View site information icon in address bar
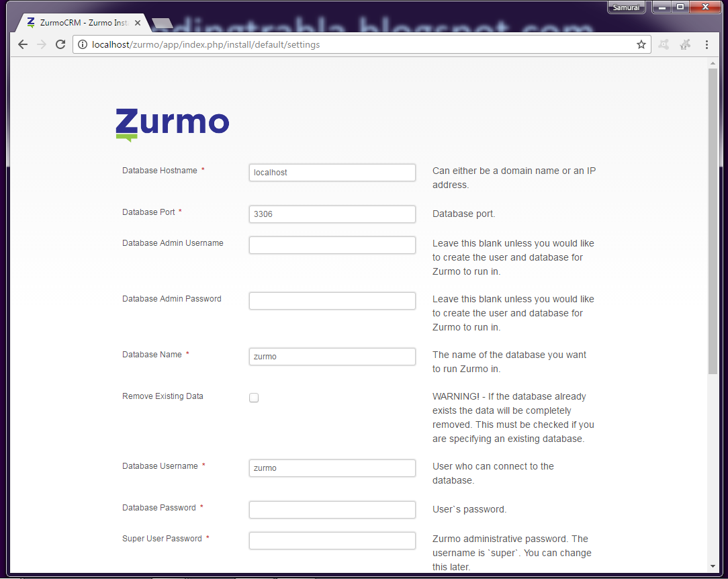Screen dimensions: 728x579 tap(82, 44)
